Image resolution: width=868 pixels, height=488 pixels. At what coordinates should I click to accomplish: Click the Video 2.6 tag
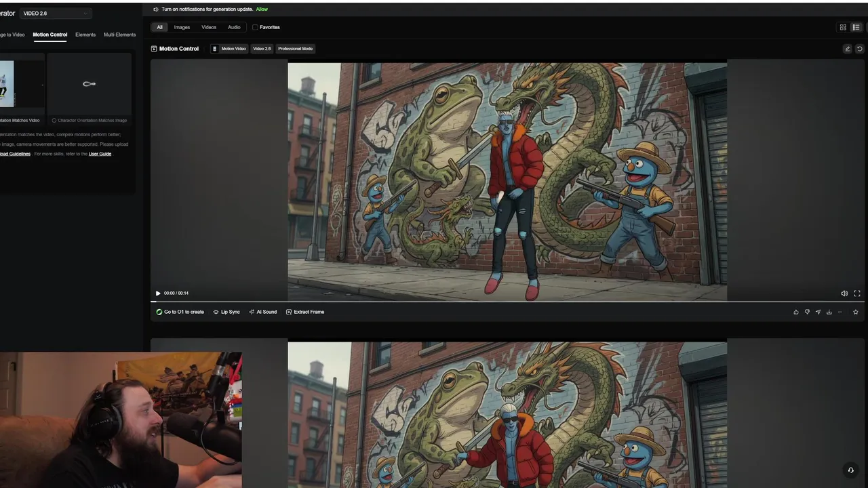tap(262, 49)
